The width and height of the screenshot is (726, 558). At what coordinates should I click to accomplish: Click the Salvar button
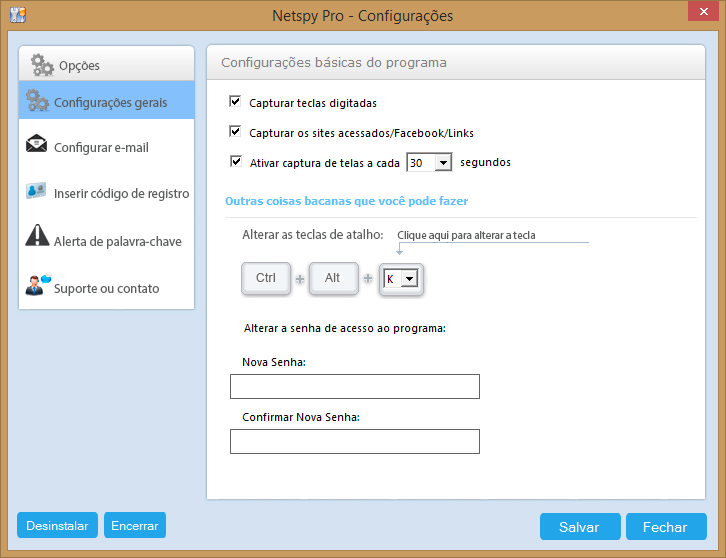coord(580,527)
